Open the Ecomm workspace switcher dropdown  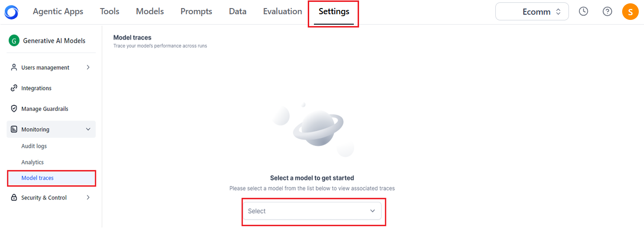pyautogui.click(x=532, y=12)
